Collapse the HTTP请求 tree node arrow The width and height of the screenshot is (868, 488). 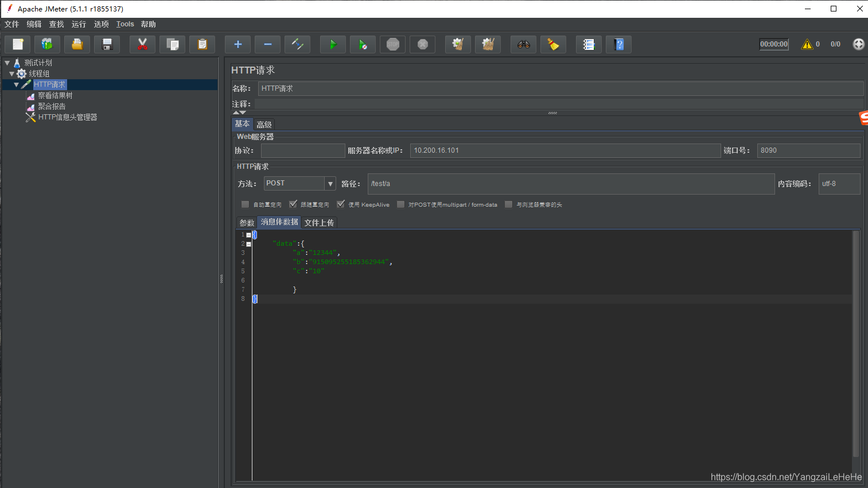point(16,84)
